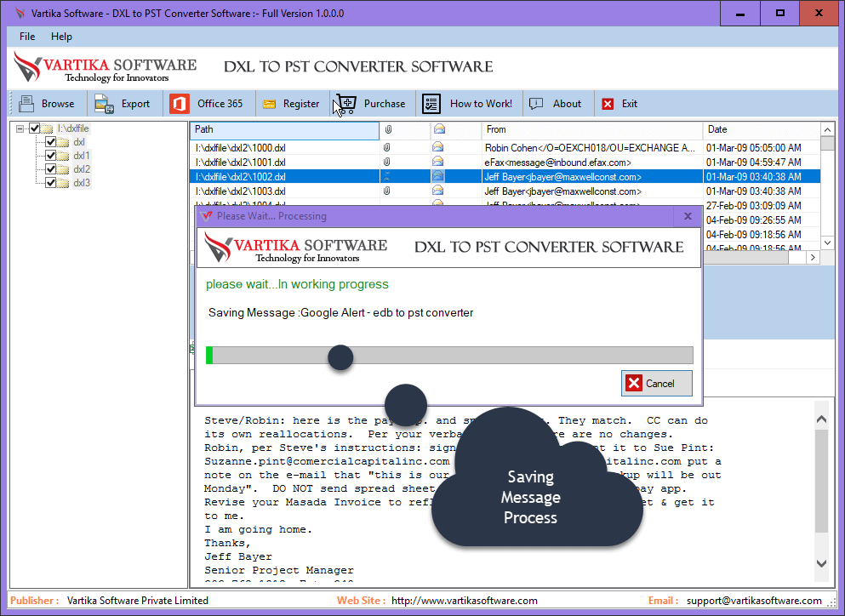Click envelope icon in 1002.dxl row
Viewport: 845px width, 616px height.
coord(437,176)
